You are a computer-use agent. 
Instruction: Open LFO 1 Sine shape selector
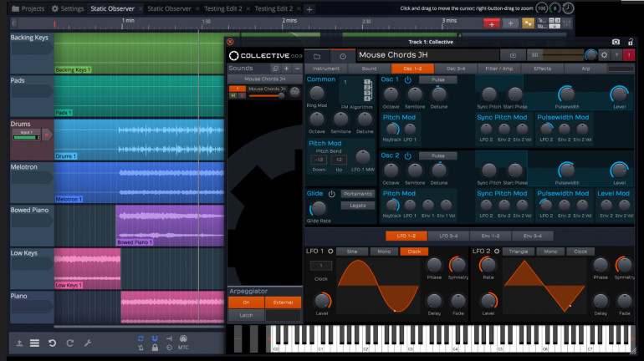point(352,252)
